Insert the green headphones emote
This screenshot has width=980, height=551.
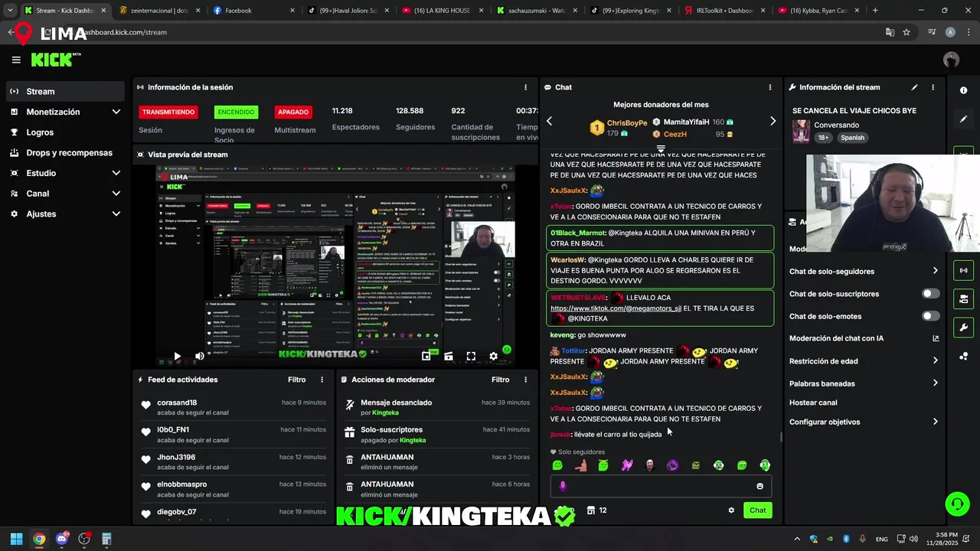[765, 465]
